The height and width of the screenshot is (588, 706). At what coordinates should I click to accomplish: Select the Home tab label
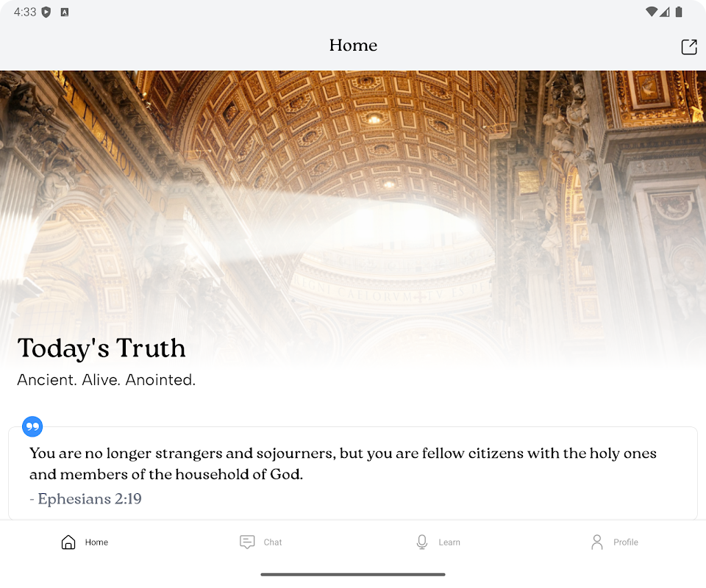96,542
